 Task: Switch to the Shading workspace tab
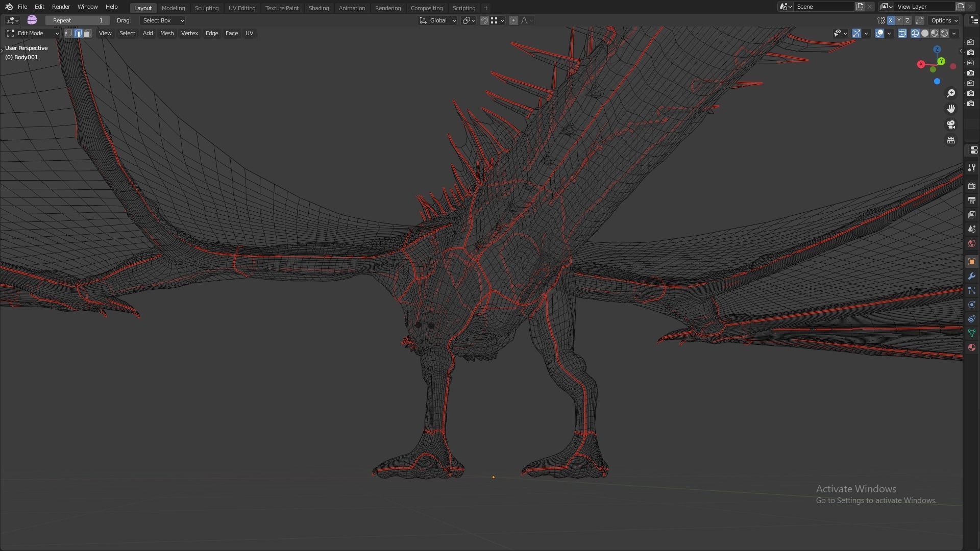pyautogui.click(x=318, y=8)
